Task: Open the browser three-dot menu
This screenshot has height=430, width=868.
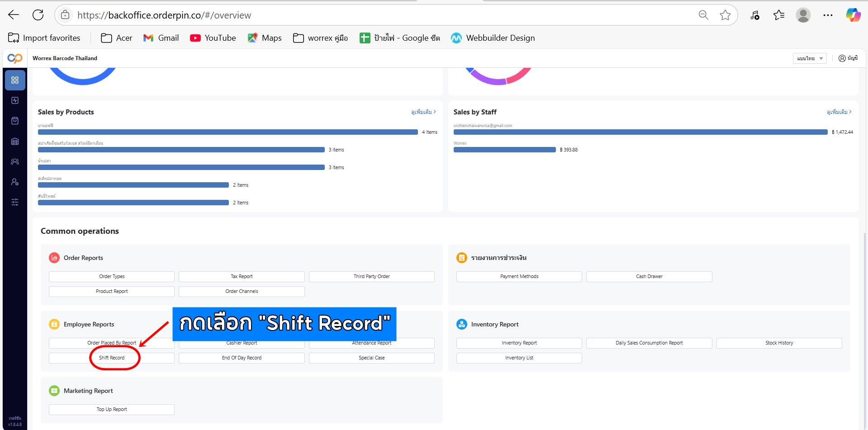Action: coord(828,15)
